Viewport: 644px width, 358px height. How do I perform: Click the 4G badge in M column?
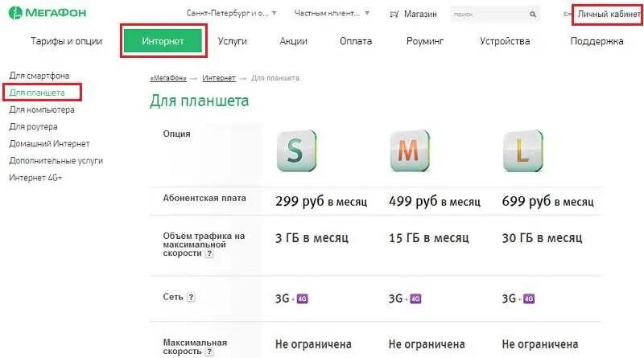415,299
